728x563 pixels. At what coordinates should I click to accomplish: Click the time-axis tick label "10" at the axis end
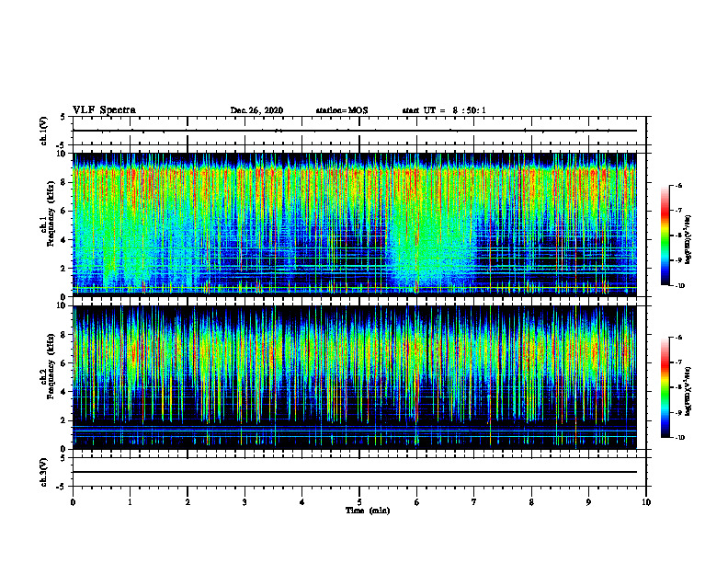(x=646, y=502)
